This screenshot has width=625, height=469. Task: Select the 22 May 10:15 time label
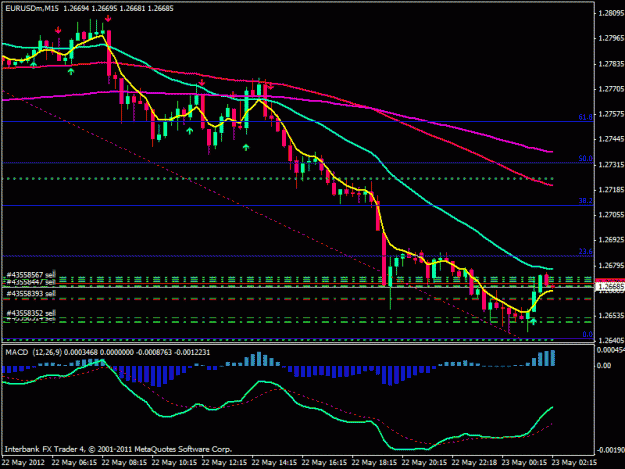pyautogui.click(x=174, y=463)
